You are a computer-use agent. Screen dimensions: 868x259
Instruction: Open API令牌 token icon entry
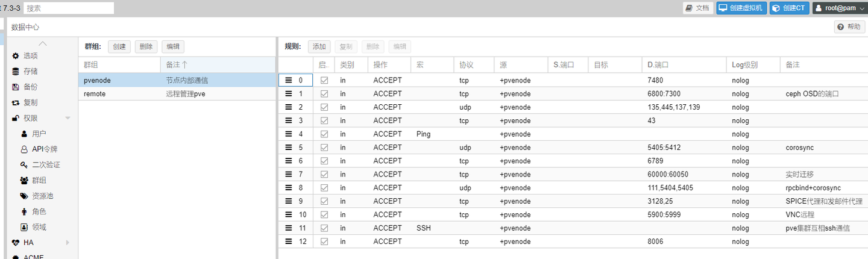pyautogui.click(x=24, y=149)
